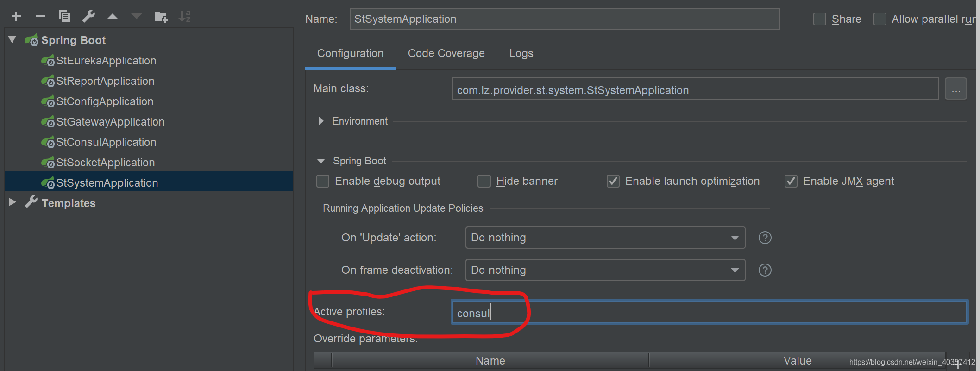
Task: Toggle the Allow parallel run checkbox
Action: point(880,19)
